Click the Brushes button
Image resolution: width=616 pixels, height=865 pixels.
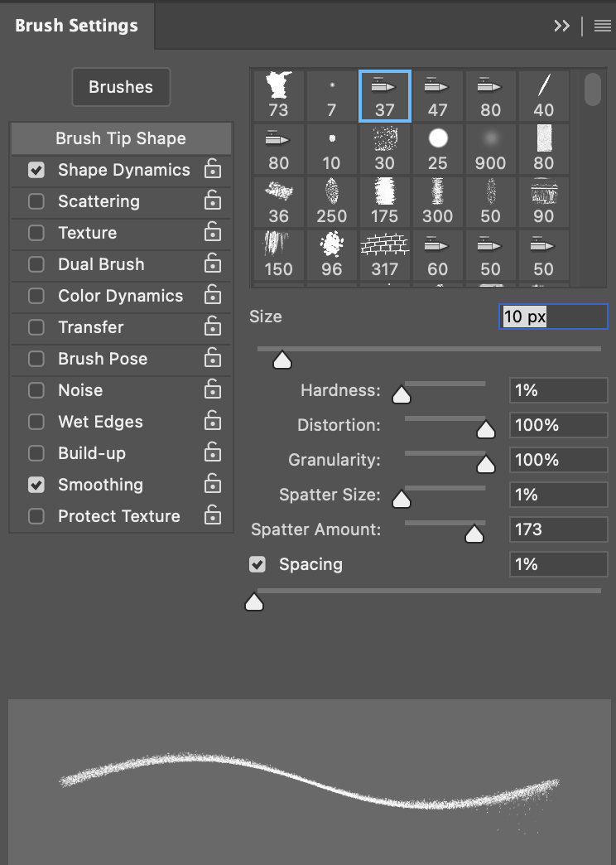[121, 87]
